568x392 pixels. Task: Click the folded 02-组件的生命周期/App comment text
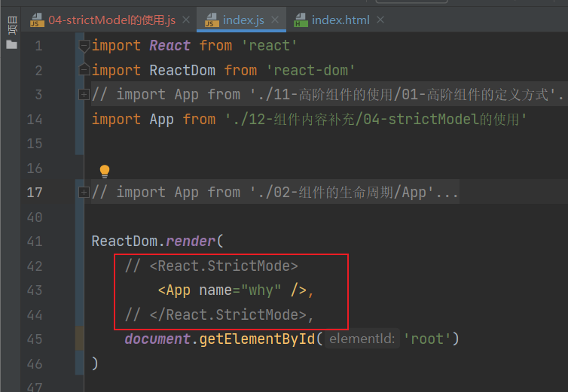coord(275,192)
